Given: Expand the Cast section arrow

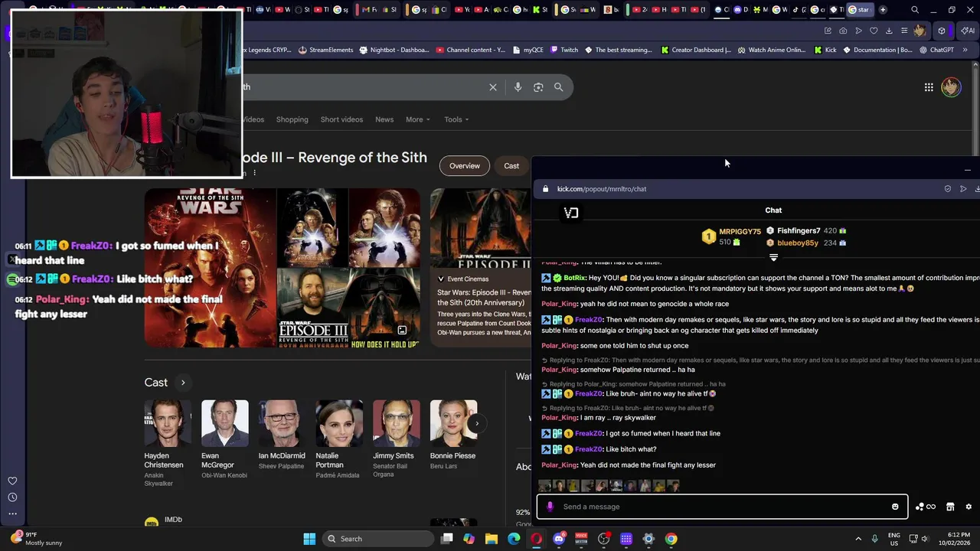Looking at the screenshot, I should [x=183, y=383].
